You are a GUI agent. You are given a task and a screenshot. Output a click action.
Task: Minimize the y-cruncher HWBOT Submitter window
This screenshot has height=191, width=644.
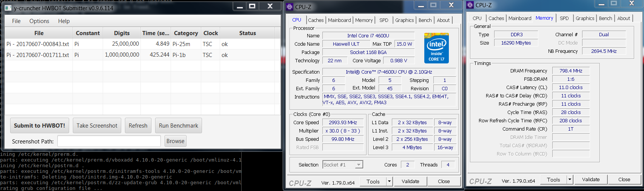(x=240, y=6)
